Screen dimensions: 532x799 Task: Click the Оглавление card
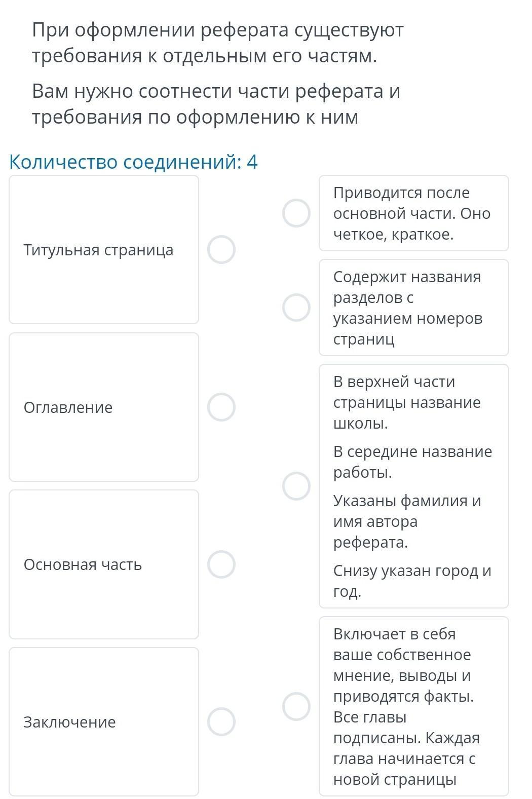(104, 407)
